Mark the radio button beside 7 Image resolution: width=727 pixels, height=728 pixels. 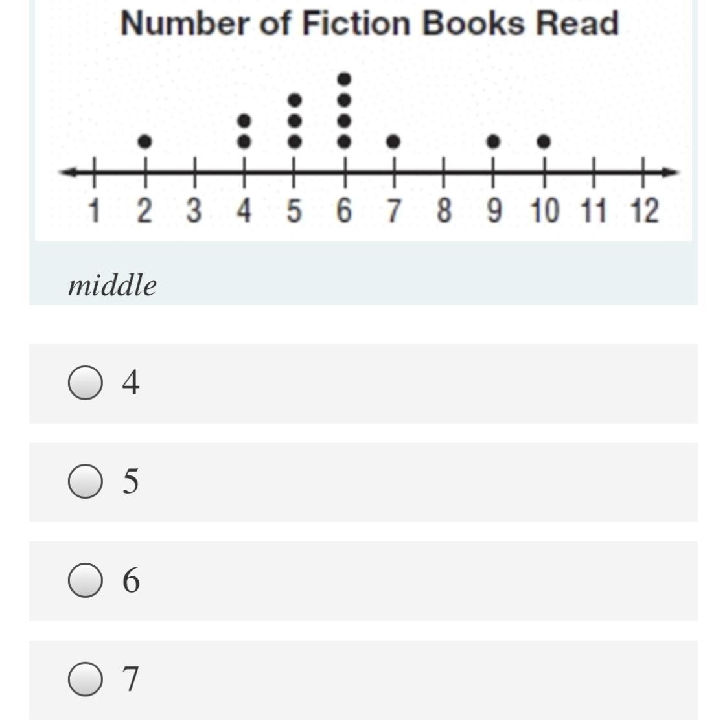point(86,679)
